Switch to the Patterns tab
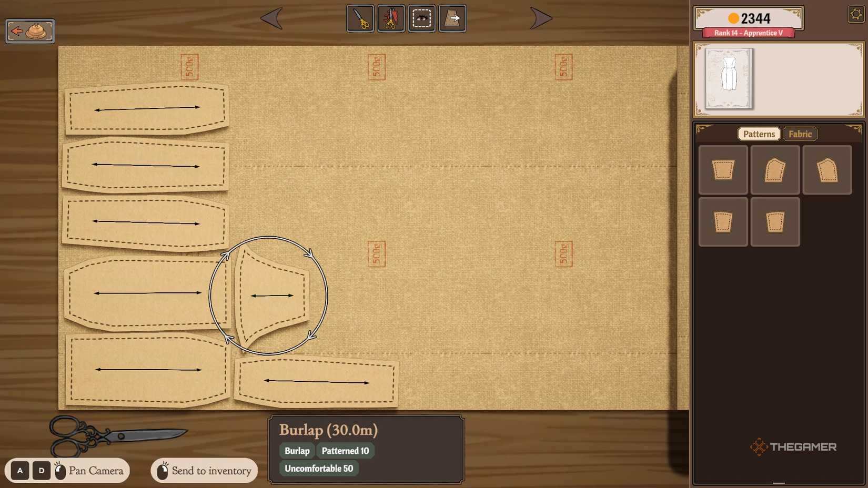 [759, 134]
